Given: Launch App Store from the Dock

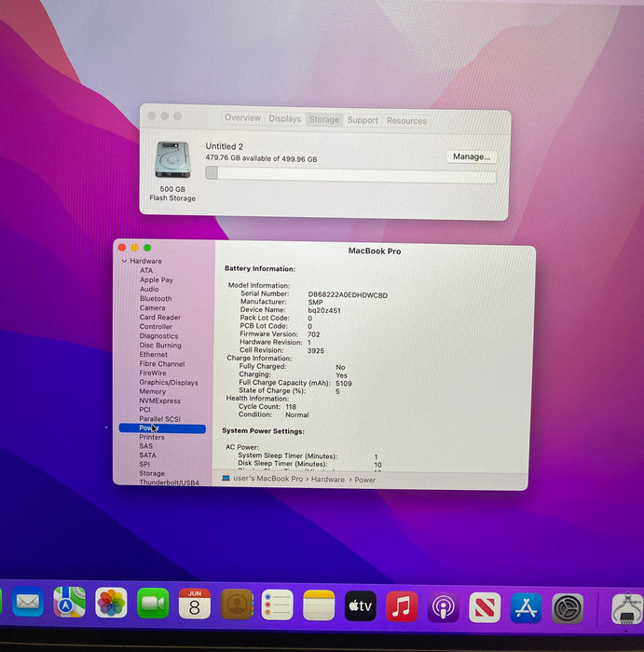Looking at the screenshot, I should coord(526,608).
